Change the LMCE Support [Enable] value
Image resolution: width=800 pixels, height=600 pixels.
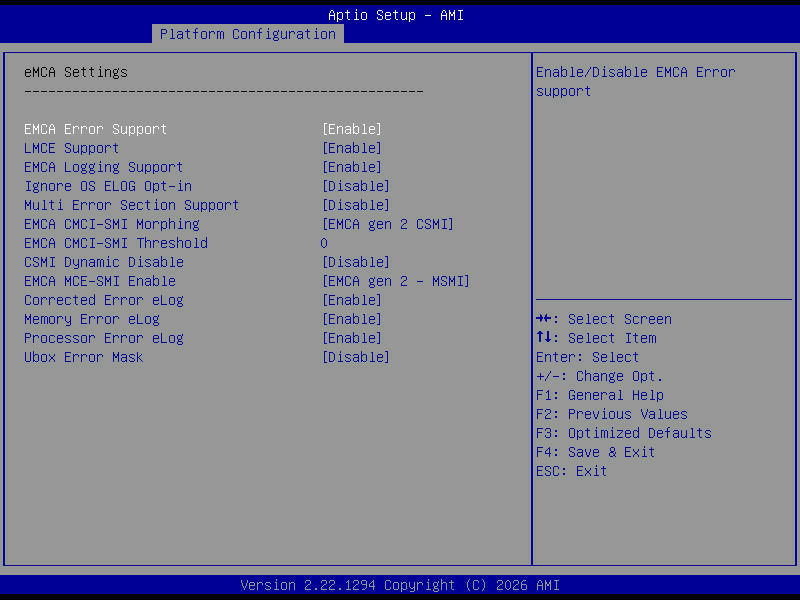click(352, 148)
